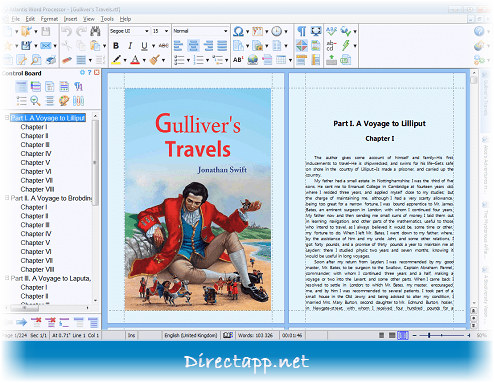
Task: Open the bulleted list dropdown arrow
Action: coord(188,60)
